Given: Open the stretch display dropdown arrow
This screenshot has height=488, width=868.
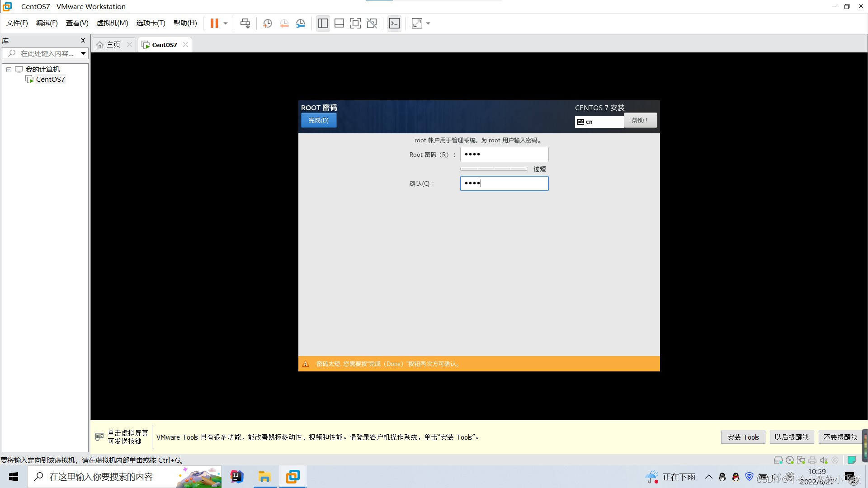Looking at the screenshot, I should [x=428, y=23].
